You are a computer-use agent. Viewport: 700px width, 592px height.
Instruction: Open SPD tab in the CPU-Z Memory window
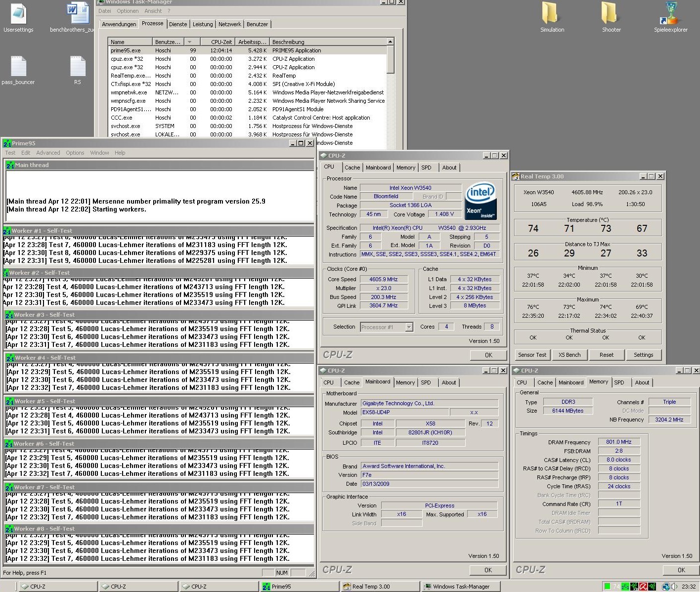(x=619, y=382)
